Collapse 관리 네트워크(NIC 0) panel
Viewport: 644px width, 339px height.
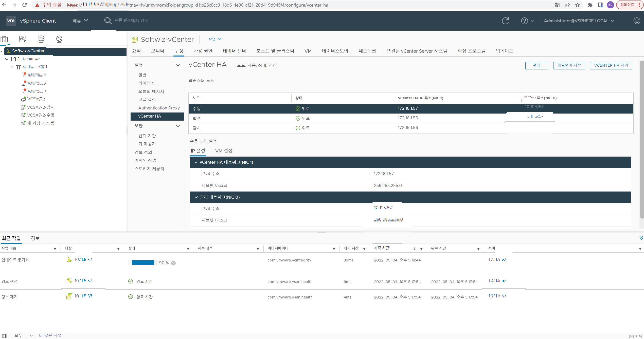(x=196, y=197)
